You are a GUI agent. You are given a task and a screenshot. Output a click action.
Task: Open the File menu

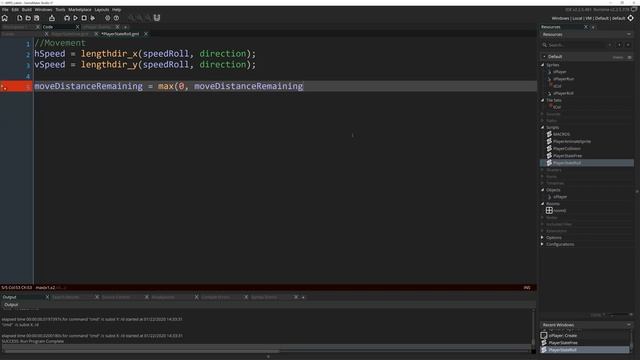pos(5,9)
